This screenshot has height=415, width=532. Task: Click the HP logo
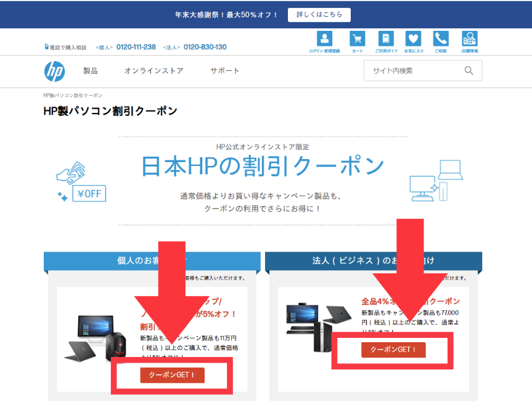(x=54, y=71)
